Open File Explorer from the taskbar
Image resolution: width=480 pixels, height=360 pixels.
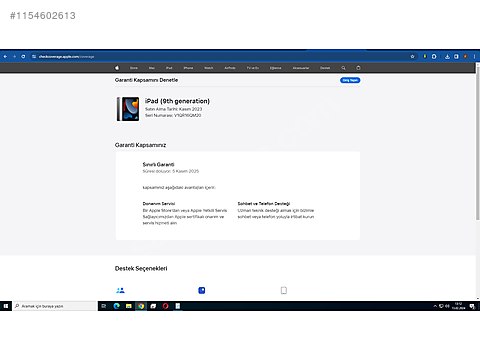129,306
